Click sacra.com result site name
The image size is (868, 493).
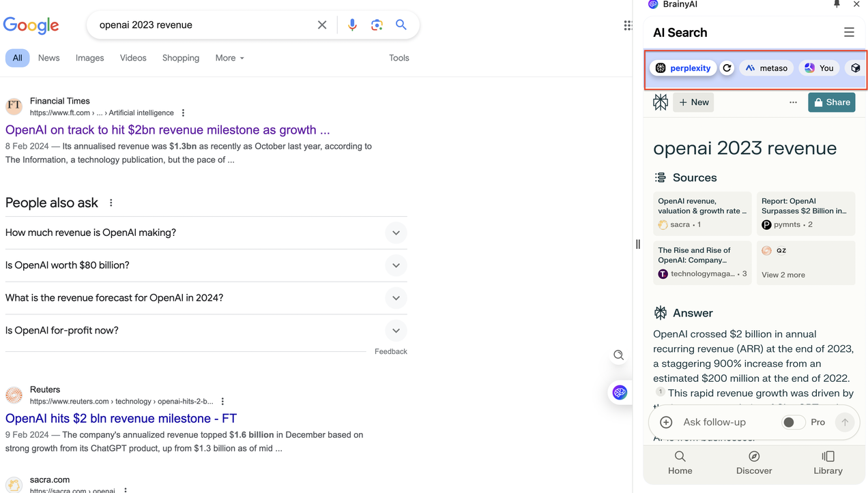coord(50,480)
